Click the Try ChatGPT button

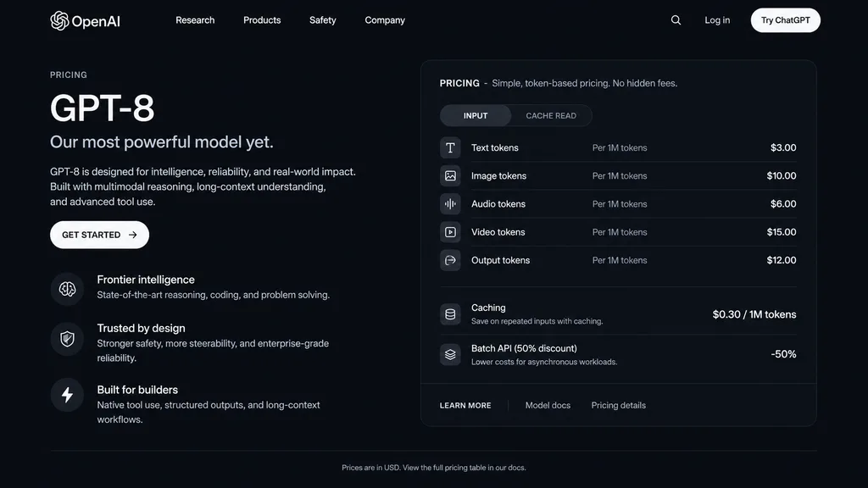tap(785, 20)
